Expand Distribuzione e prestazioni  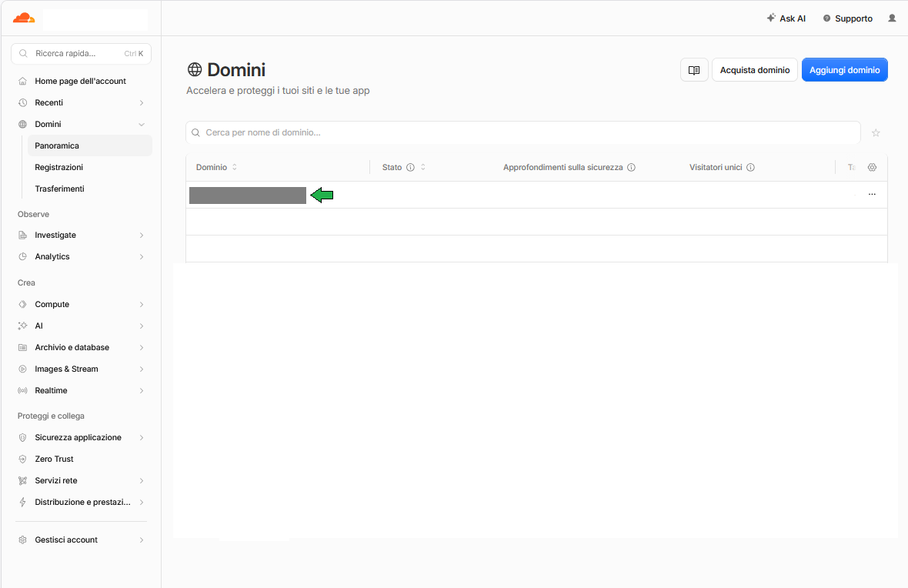click(142, 503)
